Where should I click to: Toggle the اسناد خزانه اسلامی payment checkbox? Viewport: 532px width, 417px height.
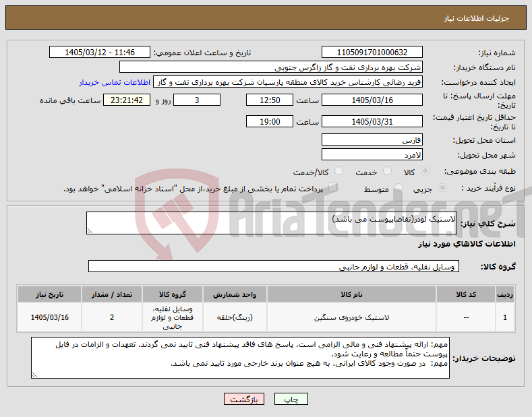coord(333,187)
